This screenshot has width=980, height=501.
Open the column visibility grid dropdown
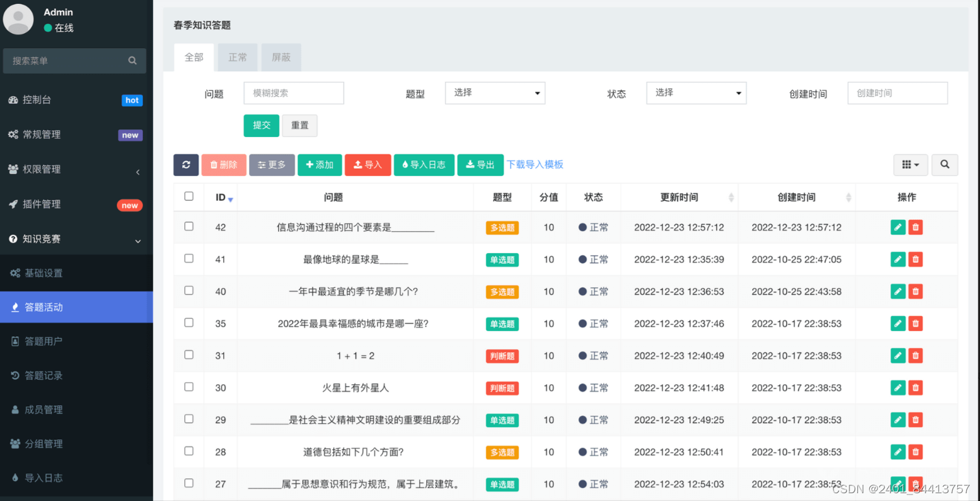click(x=911, y=165)
